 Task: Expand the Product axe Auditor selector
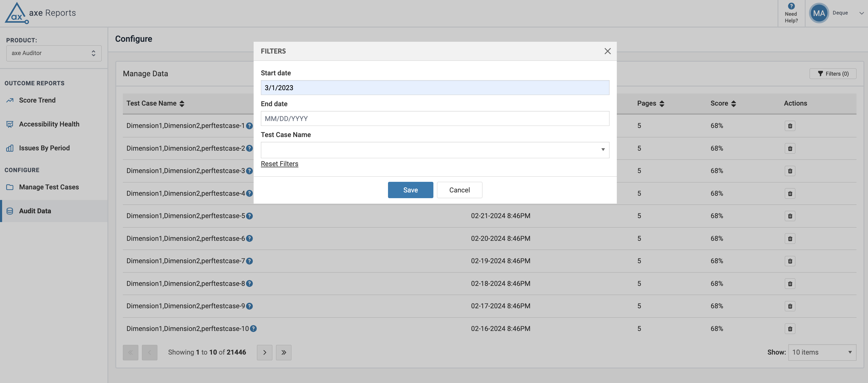(54, 53)
